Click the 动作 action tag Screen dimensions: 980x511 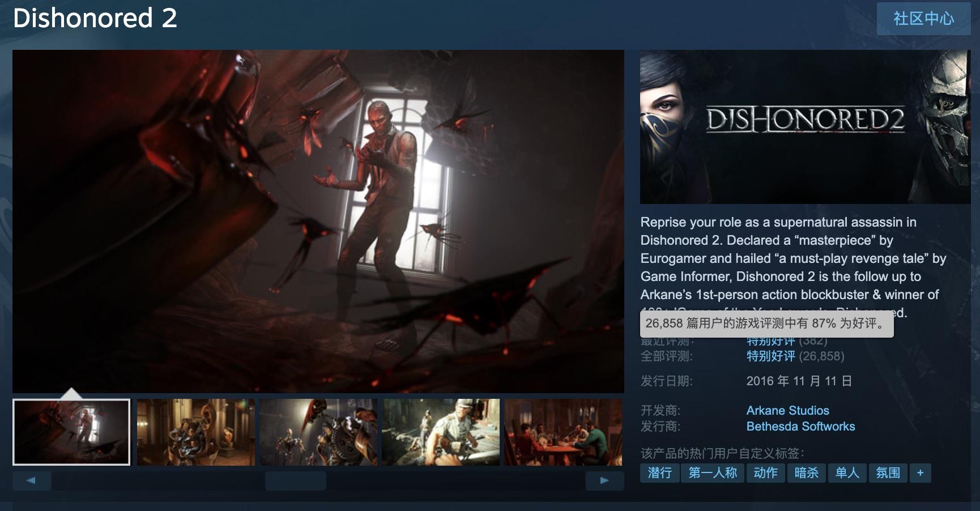(x=765, y=473)
